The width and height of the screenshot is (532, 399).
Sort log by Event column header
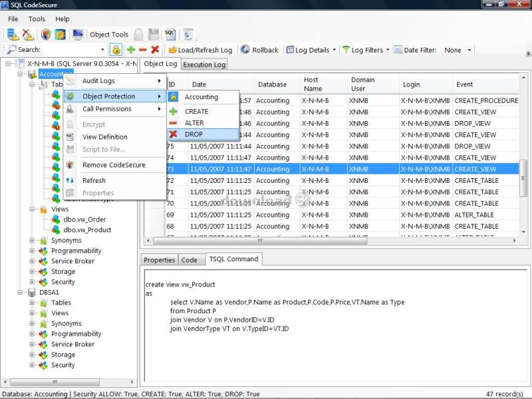pos(486,84)
